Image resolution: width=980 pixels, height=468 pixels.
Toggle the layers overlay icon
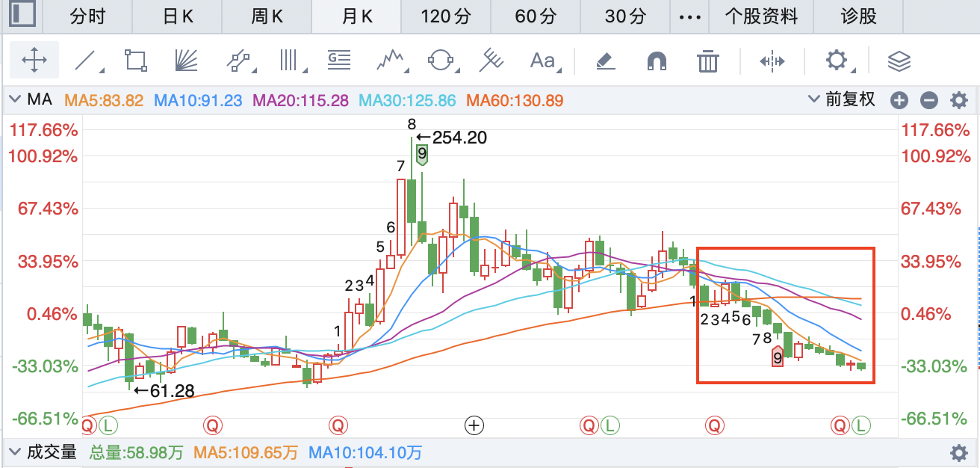[x=899, y=61]
